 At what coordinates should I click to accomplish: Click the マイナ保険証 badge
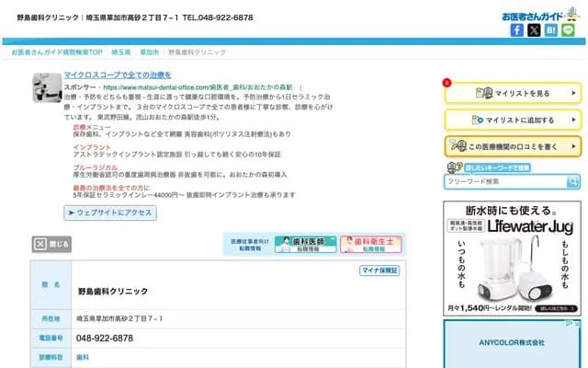379,270
